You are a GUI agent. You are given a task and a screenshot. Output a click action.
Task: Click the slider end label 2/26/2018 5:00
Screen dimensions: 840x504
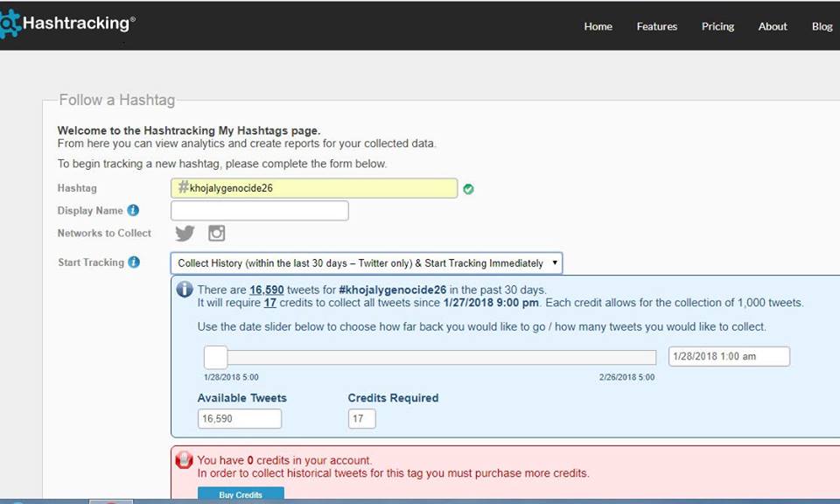(626, 377)
